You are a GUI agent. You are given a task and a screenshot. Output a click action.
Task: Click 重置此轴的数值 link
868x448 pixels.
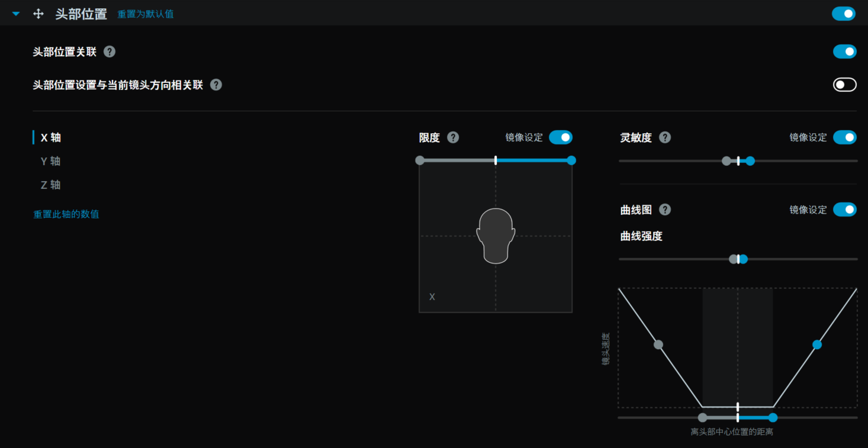click(66, 214)
